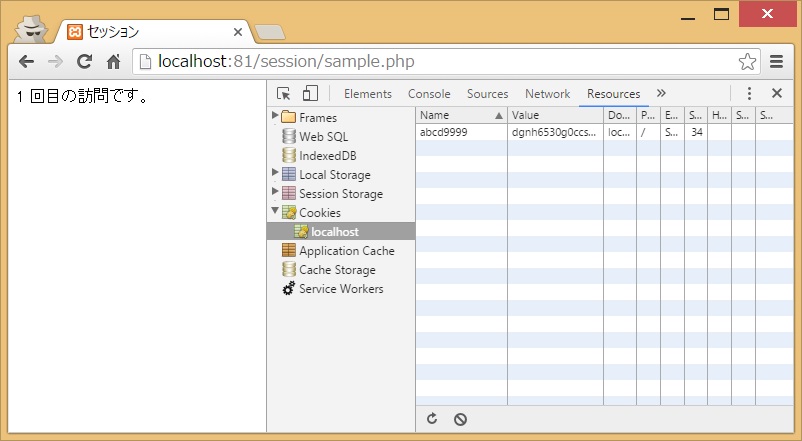Collapse the Cookies tree node
The height and width of the screenshot is (441, 802).
tap(275, 210)
